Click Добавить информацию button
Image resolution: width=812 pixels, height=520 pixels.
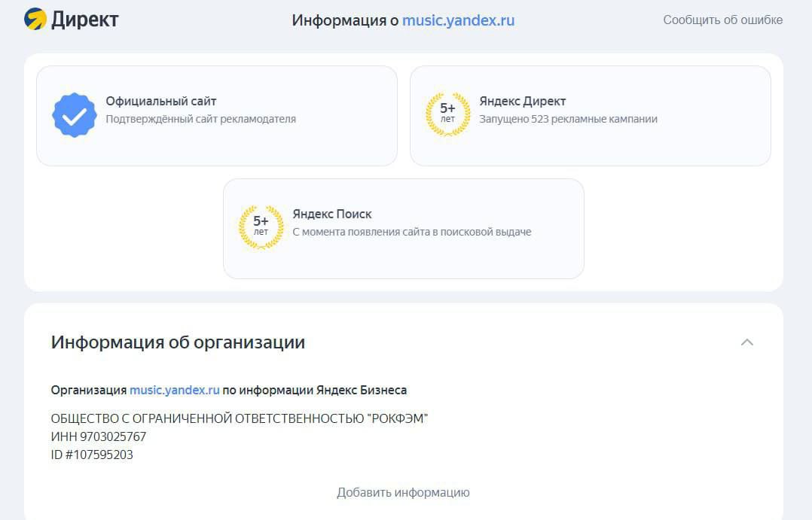click(x=403, y=492)
